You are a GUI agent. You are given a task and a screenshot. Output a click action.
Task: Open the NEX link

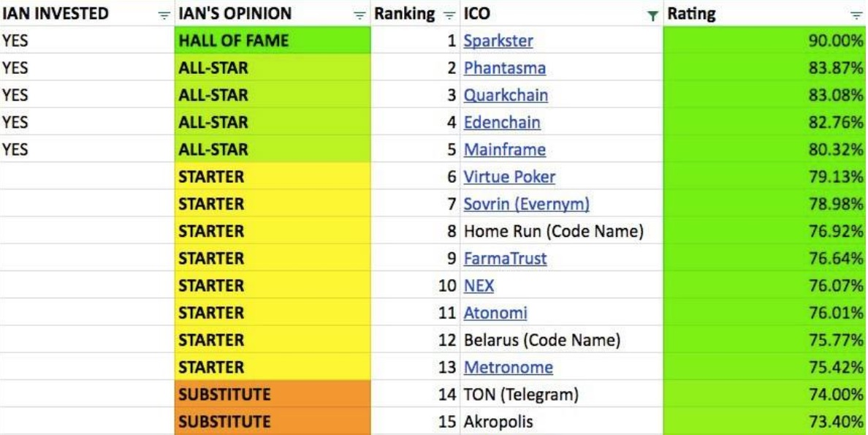click(479, 286)
